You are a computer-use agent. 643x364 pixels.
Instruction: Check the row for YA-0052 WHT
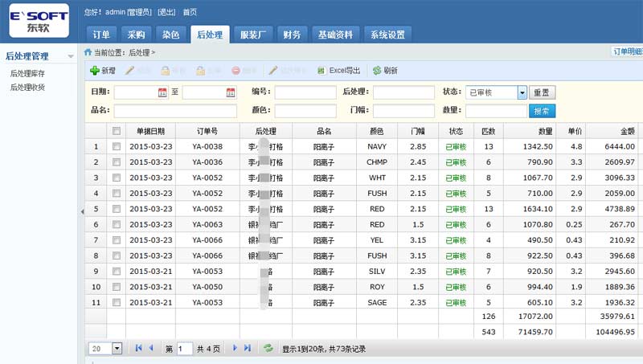[x=117, y=178]
